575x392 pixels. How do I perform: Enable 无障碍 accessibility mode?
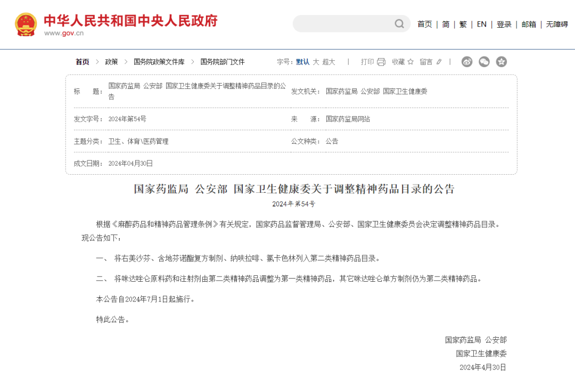click(557, 24)
